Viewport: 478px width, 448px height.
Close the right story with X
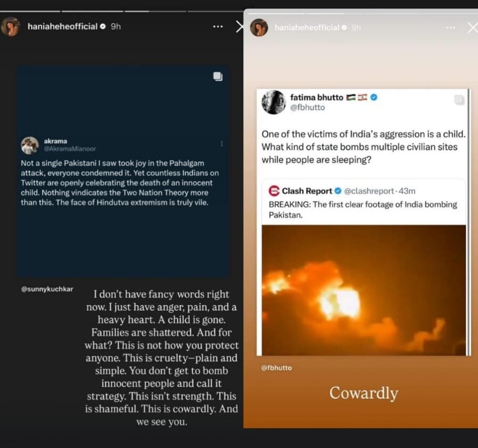click(472, 28)
